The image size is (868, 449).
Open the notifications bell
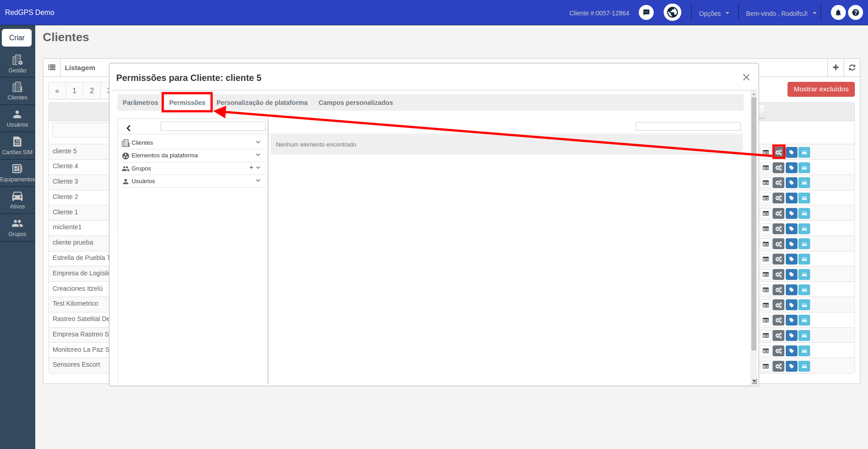click(838, 13)
